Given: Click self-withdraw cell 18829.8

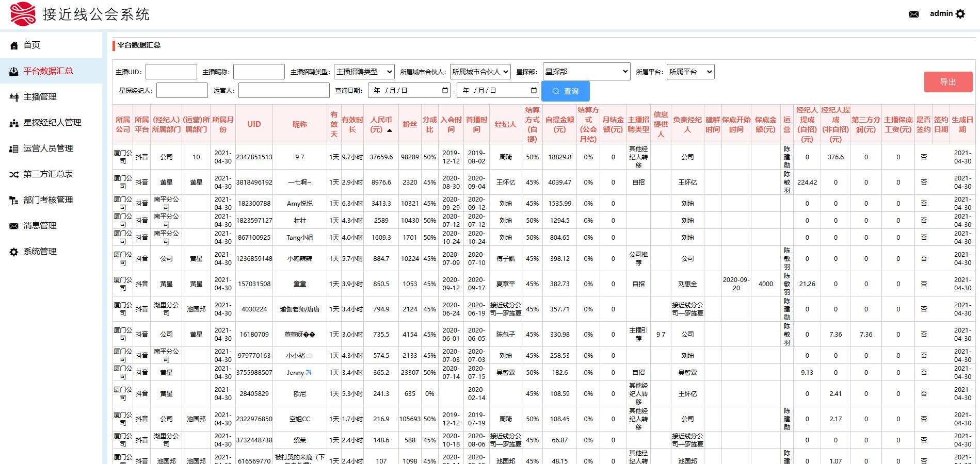Looking at the screenshot, I should [560, 157].
